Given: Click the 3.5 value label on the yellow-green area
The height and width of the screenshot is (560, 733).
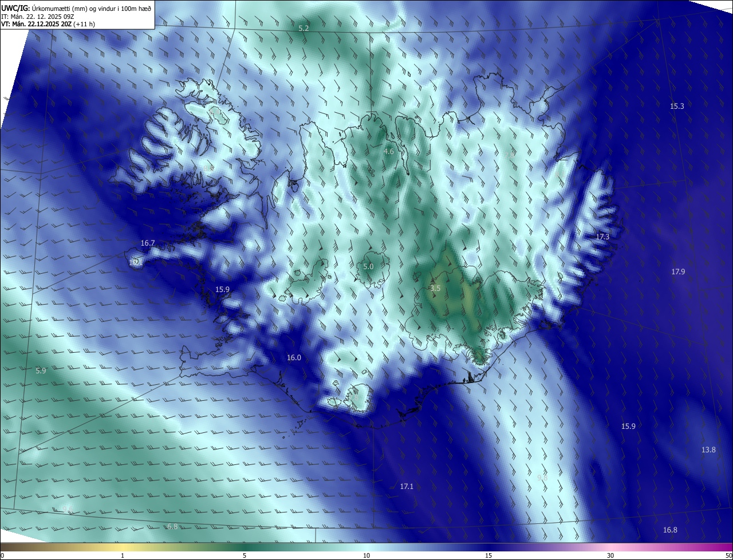Looking at the screenshot, I should coord(435,288).
